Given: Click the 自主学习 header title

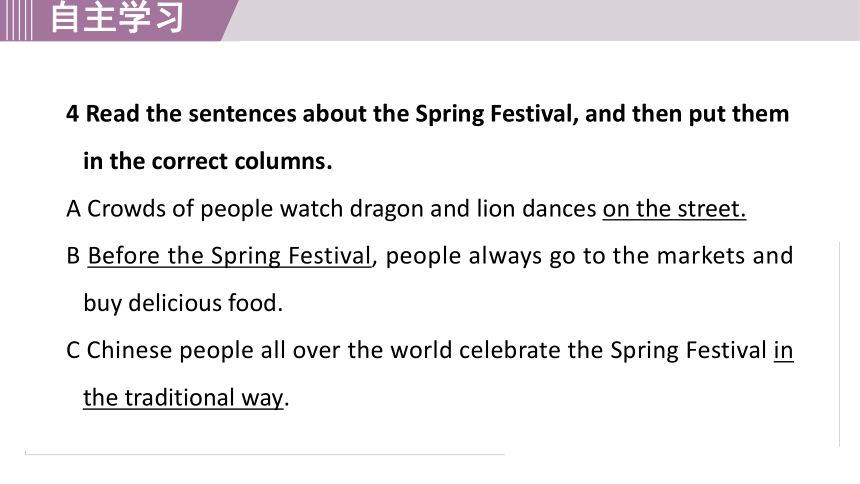Looking at the screenshot, I should [117, 18].
